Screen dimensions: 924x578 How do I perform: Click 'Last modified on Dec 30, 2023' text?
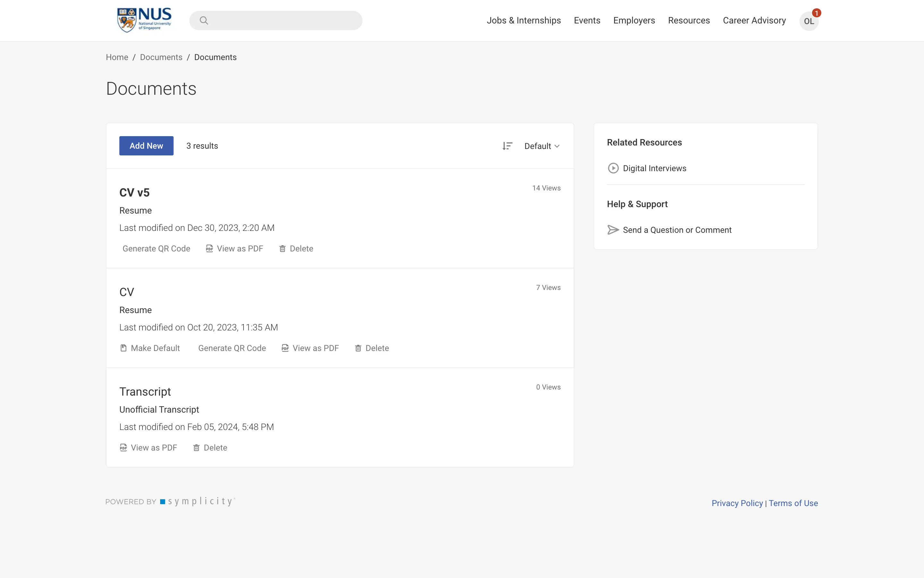pyautogui.click(x=197, y=228)
